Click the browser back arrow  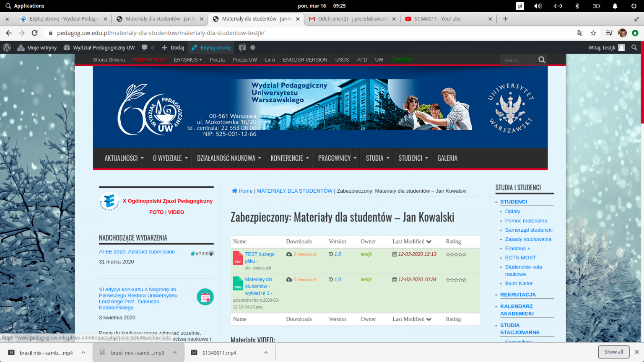9,33
